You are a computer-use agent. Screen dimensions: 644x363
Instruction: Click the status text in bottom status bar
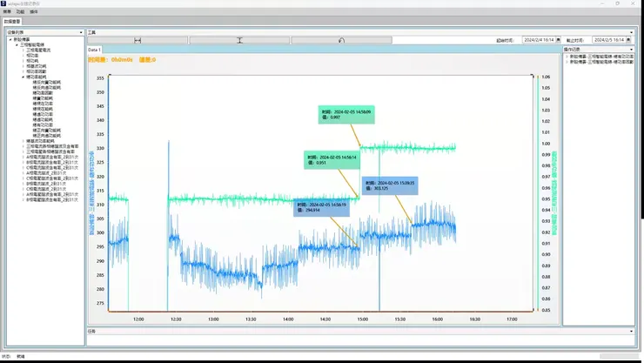(x=21, y=356)
